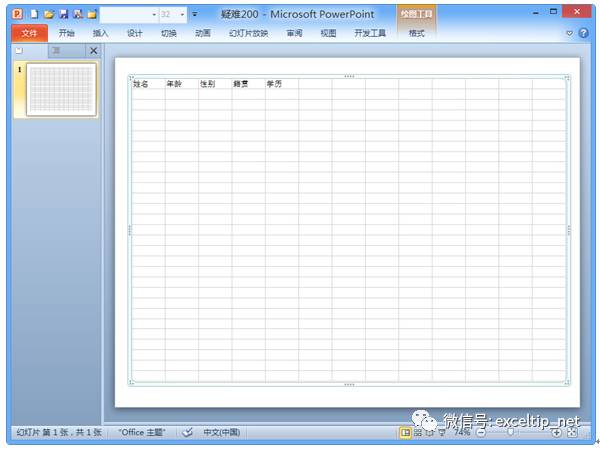The width and height of the screenshot is (600, 449).
Task: Maximize the PowerPoint window
Action: click(x=553, y=12)
